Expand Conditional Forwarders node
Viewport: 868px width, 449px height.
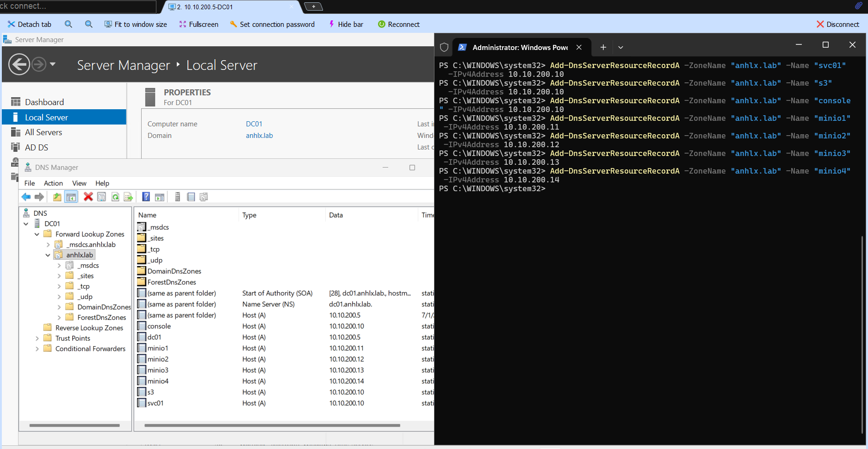[37, 349]
